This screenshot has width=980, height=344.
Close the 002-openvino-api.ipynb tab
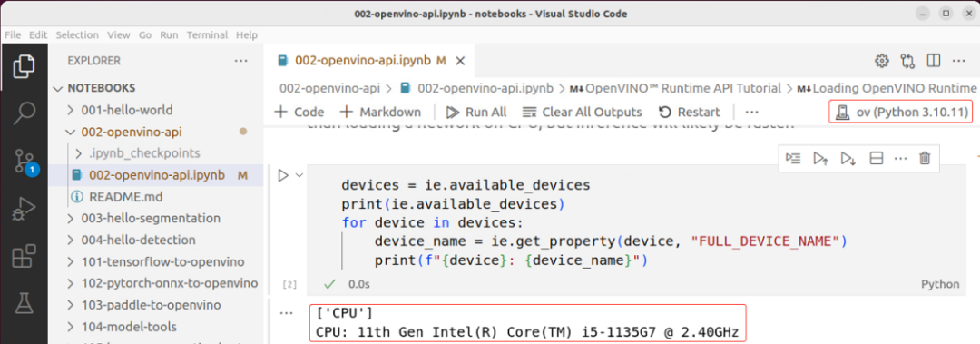pos(460,61)
